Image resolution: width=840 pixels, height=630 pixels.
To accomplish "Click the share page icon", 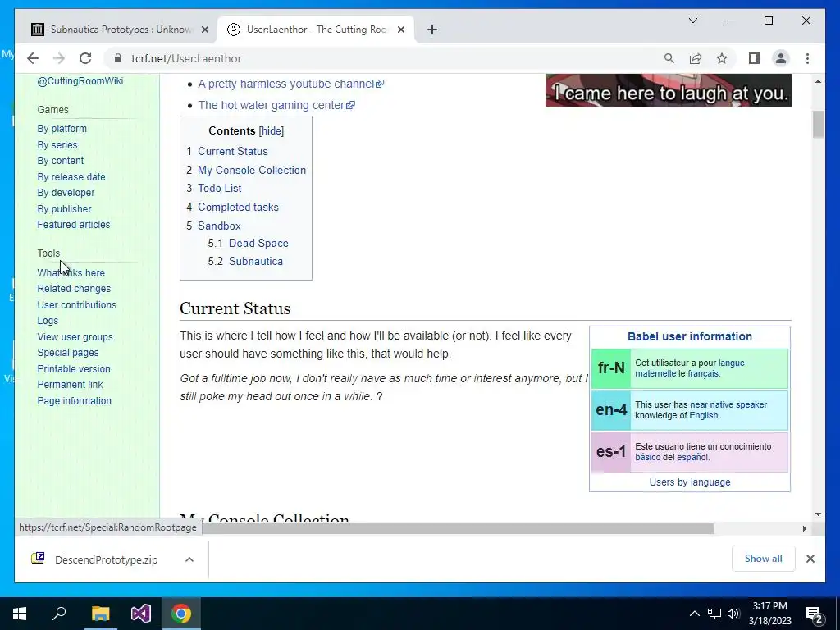I will pyautogui.click(x=696, y=58).
